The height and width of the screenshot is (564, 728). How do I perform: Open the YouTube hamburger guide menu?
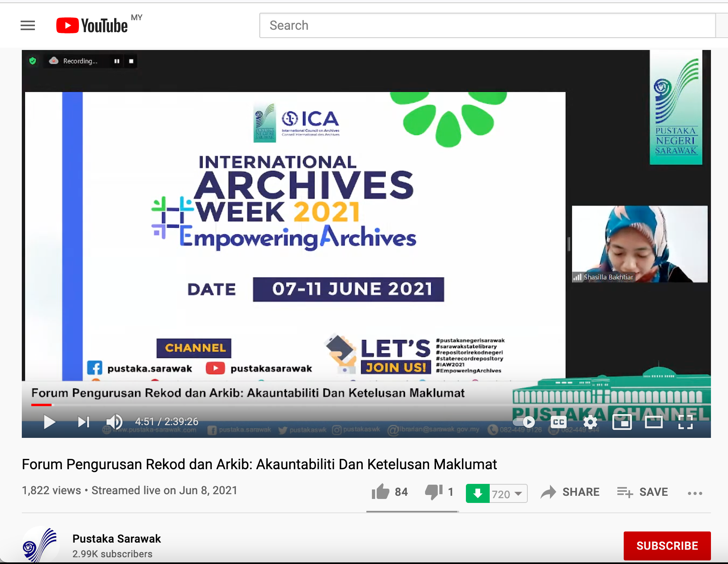click(28, 25)
